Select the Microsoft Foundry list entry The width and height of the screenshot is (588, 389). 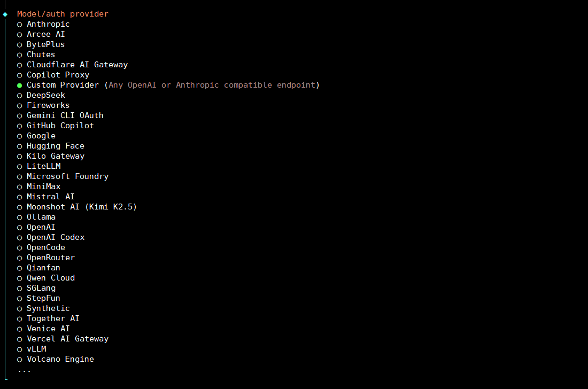[x=67, y=176]
